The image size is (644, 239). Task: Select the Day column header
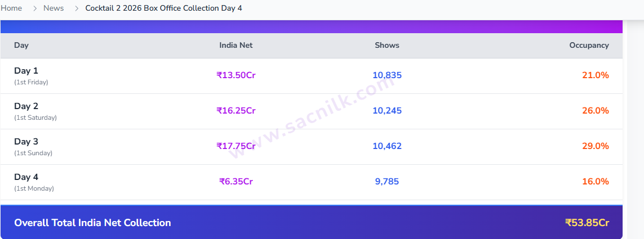(21, 45)
